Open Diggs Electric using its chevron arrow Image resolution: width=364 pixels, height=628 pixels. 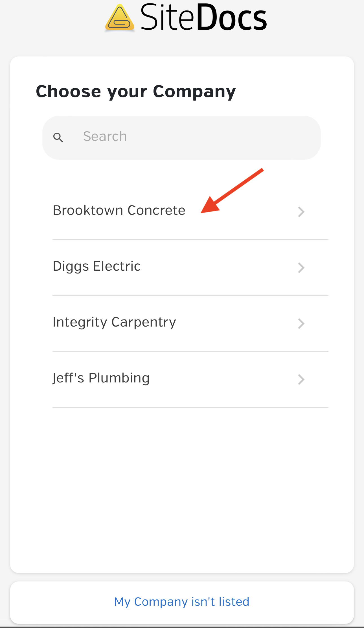301,268
